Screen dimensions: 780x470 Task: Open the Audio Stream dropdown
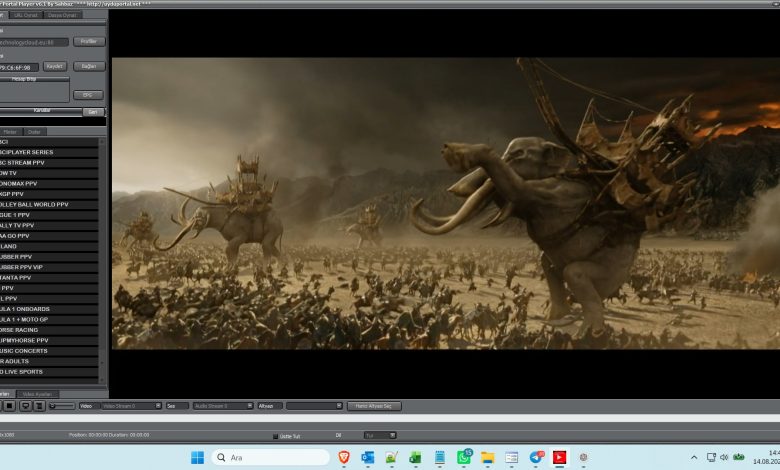click(223, 406)
